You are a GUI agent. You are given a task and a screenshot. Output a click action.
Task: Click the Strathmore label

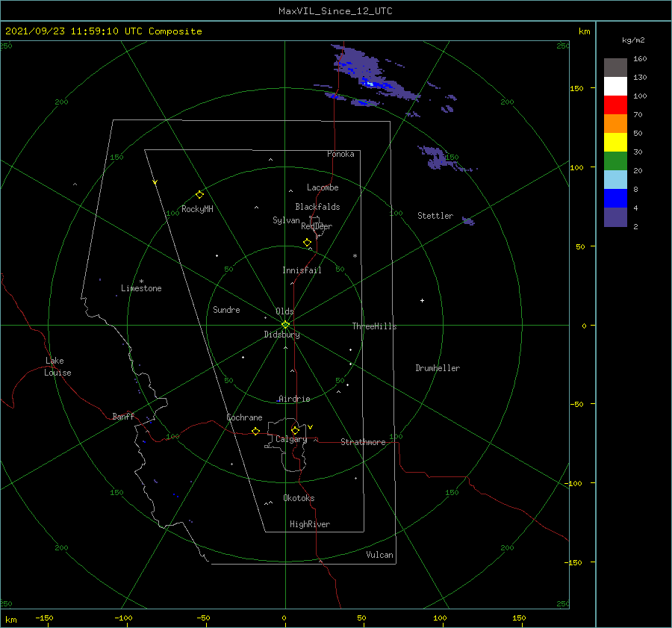click(363, 442)
